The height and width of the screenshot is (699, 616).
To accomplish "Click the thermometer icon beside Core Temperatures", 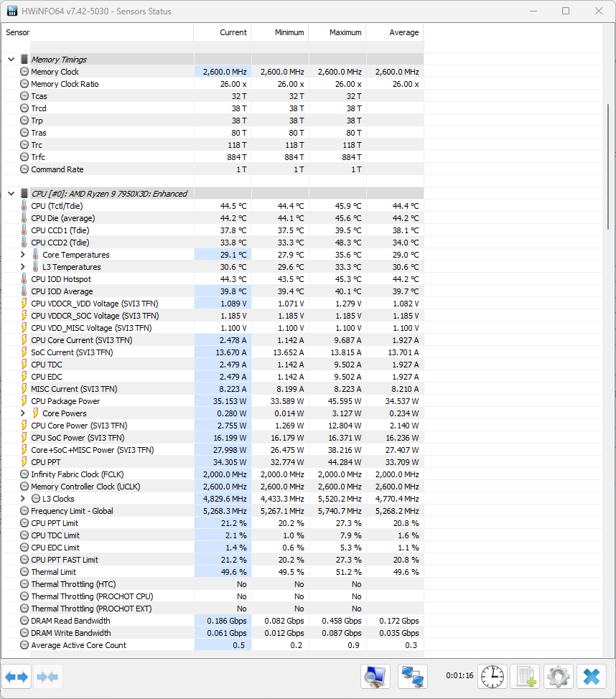I will tap(36, 254).
